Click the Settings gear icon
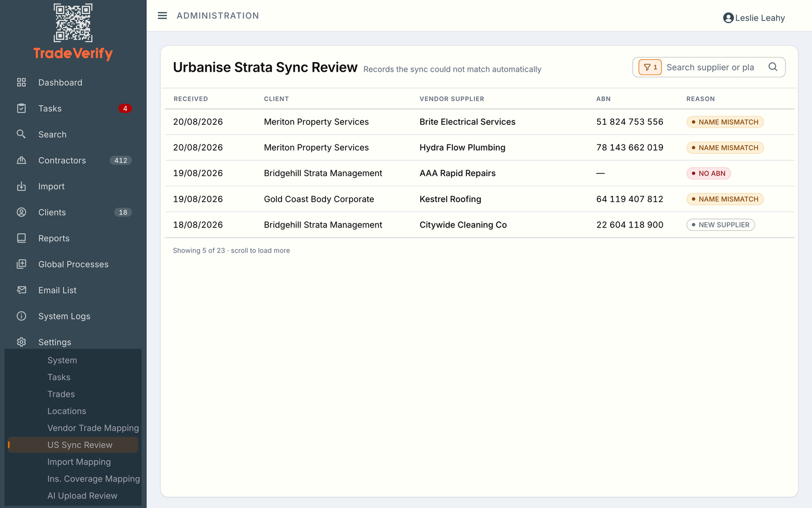 tap(21, 342)
